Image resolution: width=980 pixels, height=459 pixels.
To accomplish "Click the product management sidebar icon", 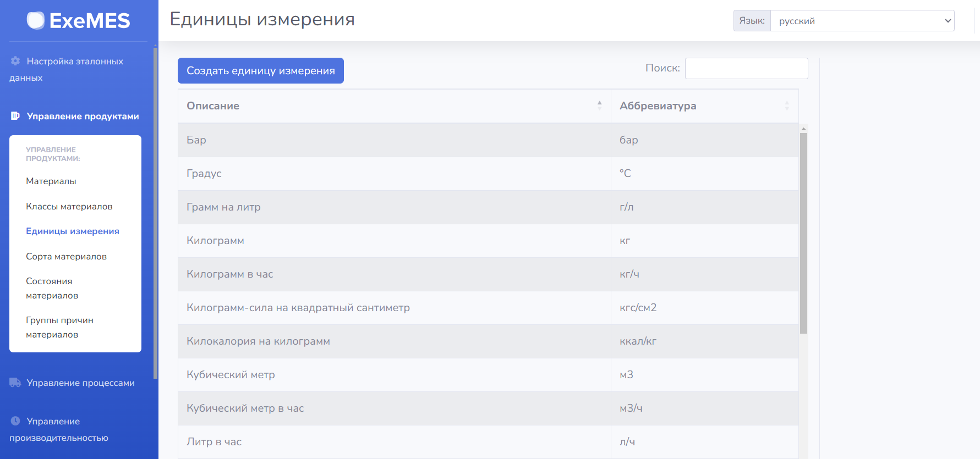I will point(15,116).
